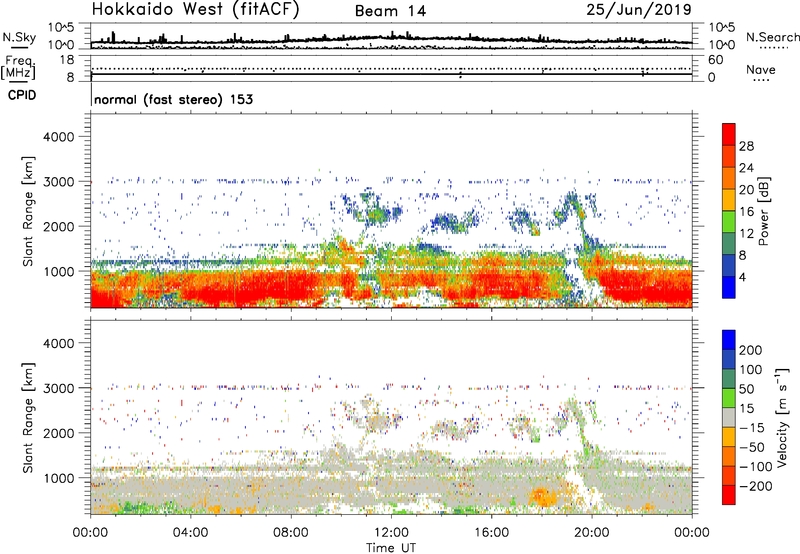Click the "Hokkaido West (fitACF)" title text
The image size is (800, 554).
click(x=195, y=10)
